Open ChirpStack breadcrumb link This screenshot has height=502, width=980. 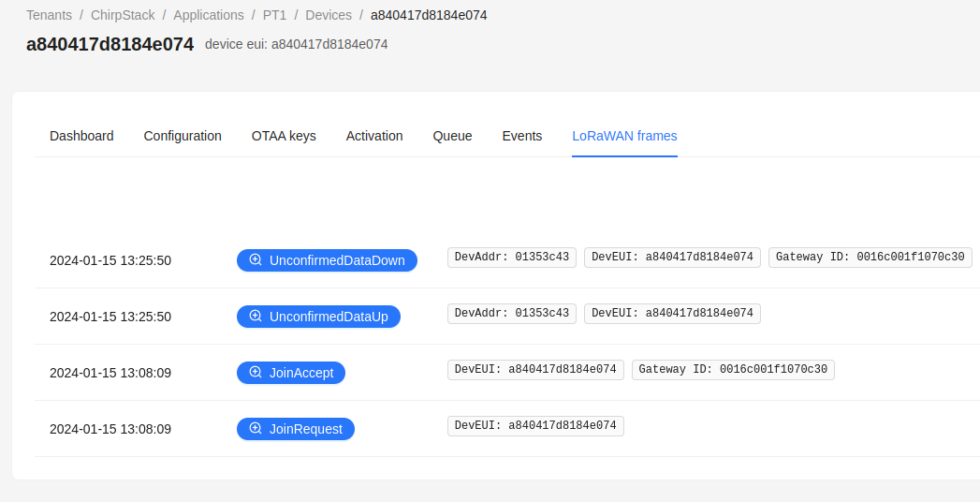123,15
